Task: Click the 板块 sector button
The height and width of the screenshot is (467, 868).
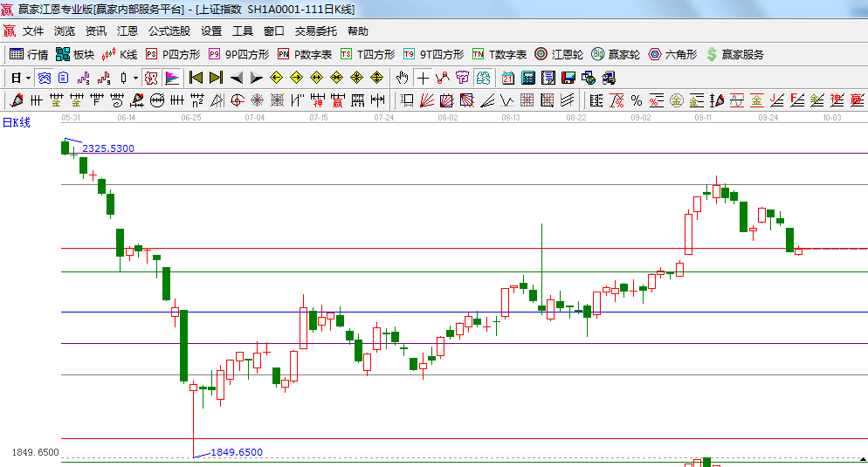Action: click(x=74, y=54)
